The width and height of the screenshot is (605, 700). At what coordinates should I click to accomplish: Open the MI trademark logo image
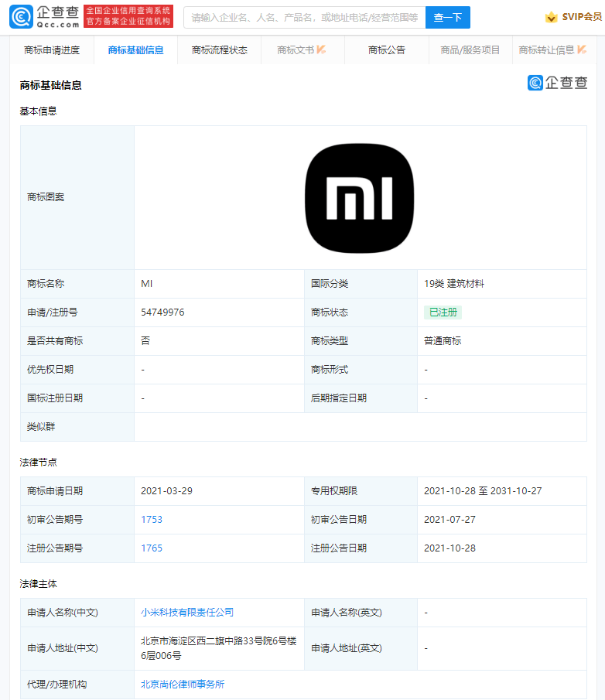point(359,198)
